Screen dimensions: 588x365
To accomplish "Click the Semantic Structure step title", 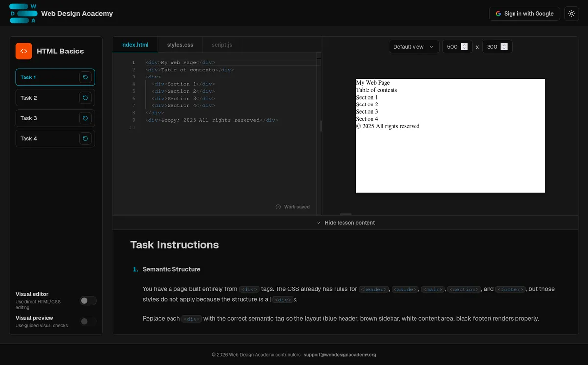I will coord(171,269).
